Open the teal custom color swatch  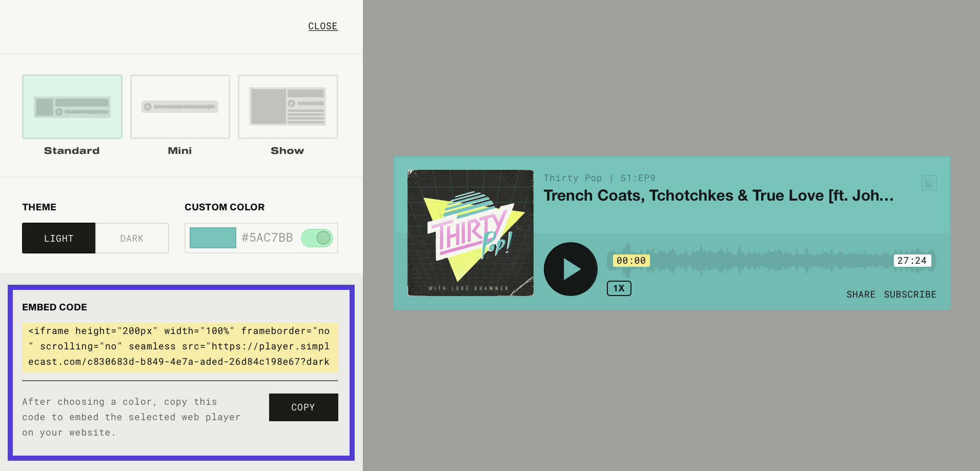pyautogui.click(x=213, y=238)
